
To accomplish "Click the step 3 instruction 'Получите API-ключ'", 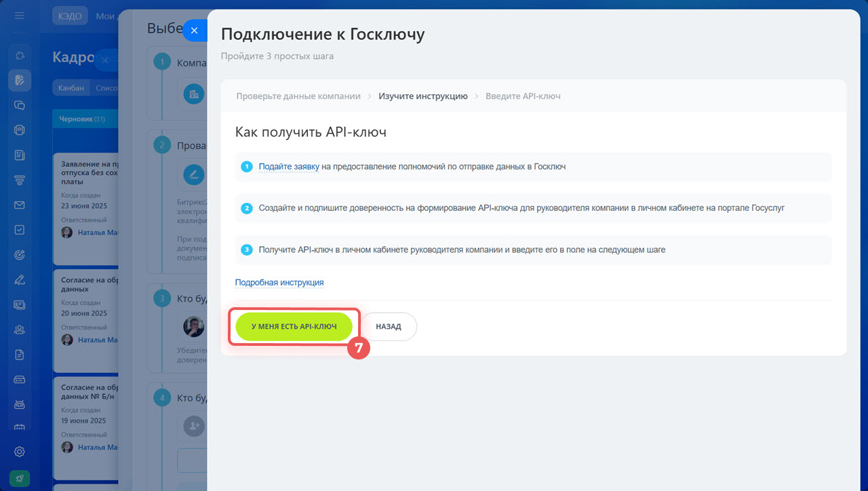I will click(533, 250).
